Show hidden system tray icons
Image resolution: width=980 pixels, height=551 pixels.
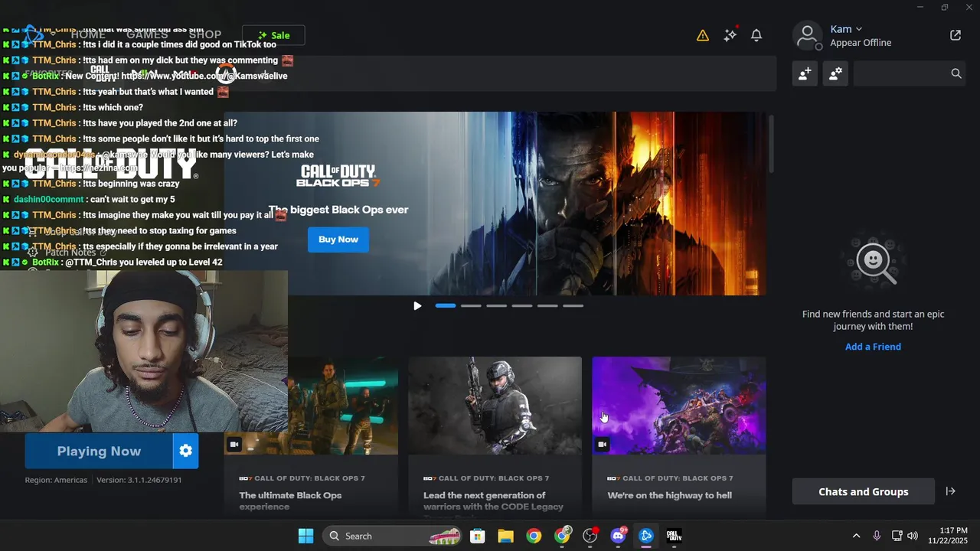pyautogui.click(x=856, y=536)
